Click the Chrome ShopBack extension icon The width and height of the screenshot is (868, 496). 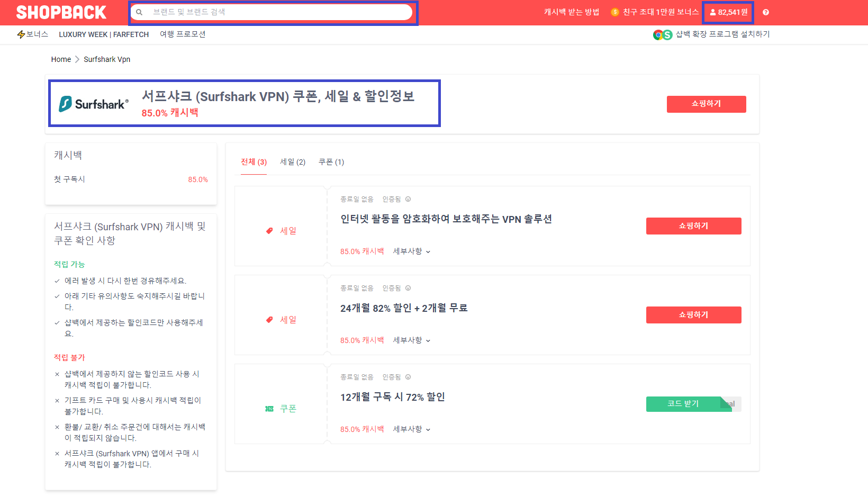663,35
